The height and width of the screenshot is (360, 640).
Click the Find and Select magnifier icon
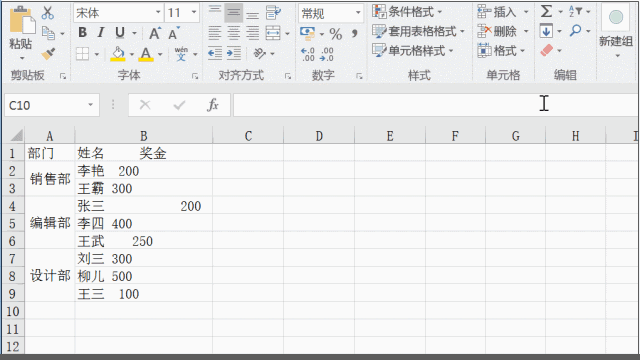(576, 31)
